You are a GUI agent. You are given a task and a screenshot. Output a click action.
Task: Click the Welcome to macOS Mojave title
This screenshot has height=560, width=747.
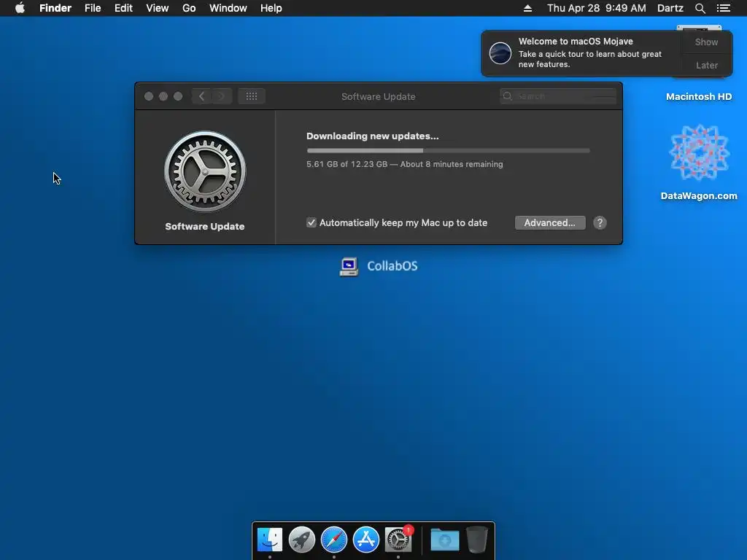point(576,42)
